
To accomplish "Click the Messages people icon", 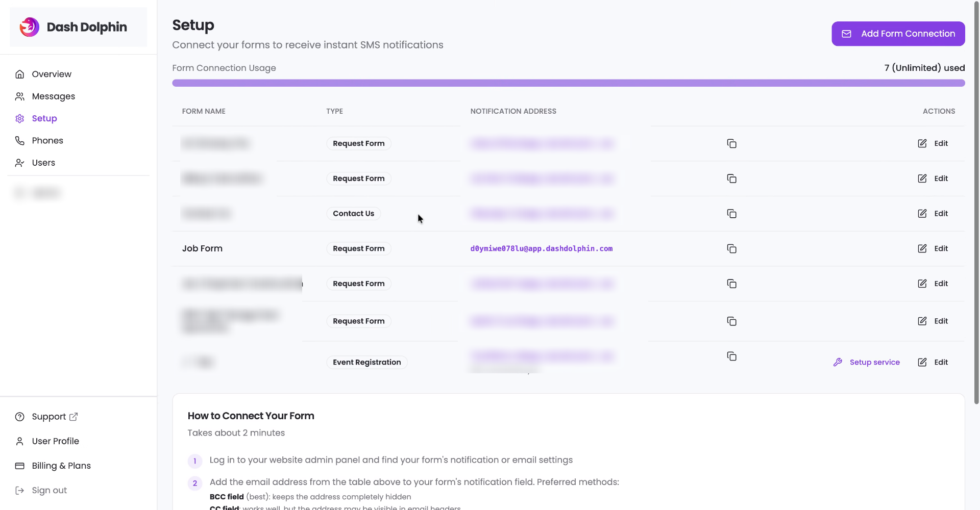I will [20, 96].
